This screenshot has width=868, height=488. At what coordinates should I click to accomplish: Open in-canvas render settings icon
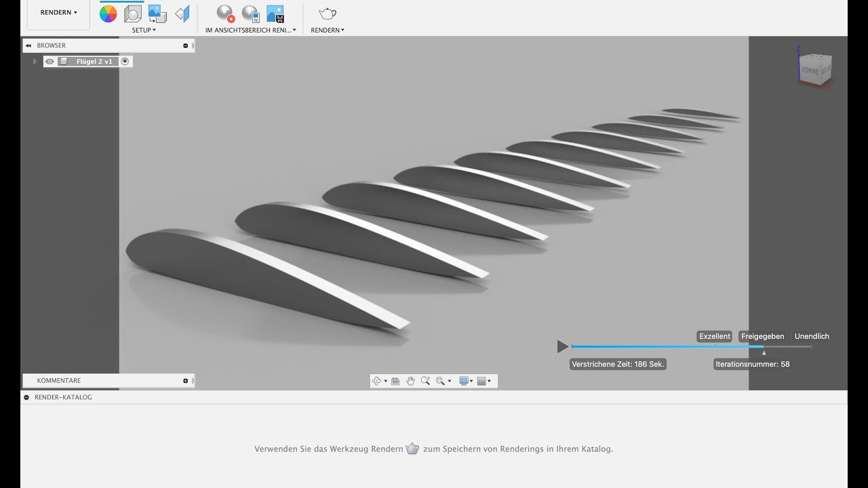[x=250, y=13]
